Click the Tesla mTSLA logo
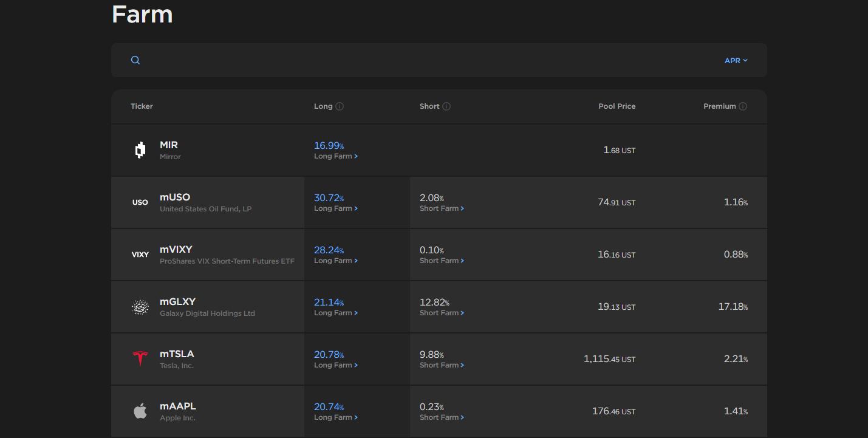This screenshot has width=868, height=438. click(140, 359)
